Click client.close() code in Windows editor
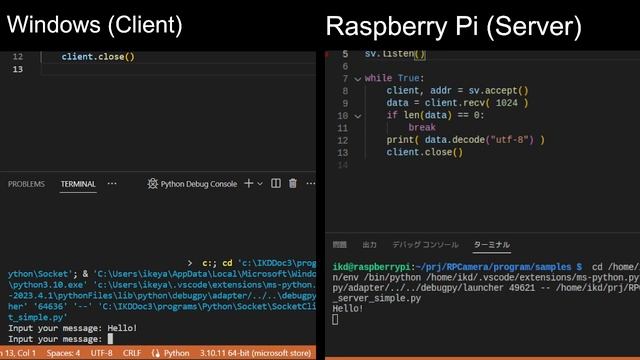Screen dimensions: 640x360 (98, 57)
